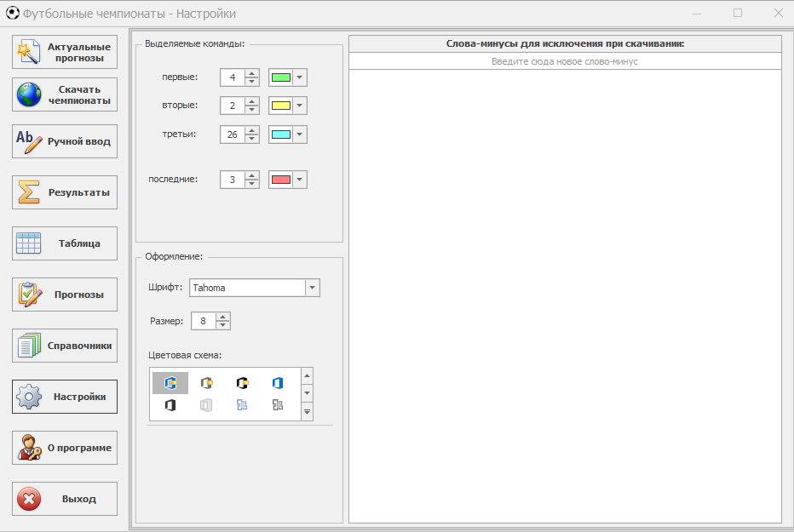Open Справочники from the sidebar

(65, 346)
